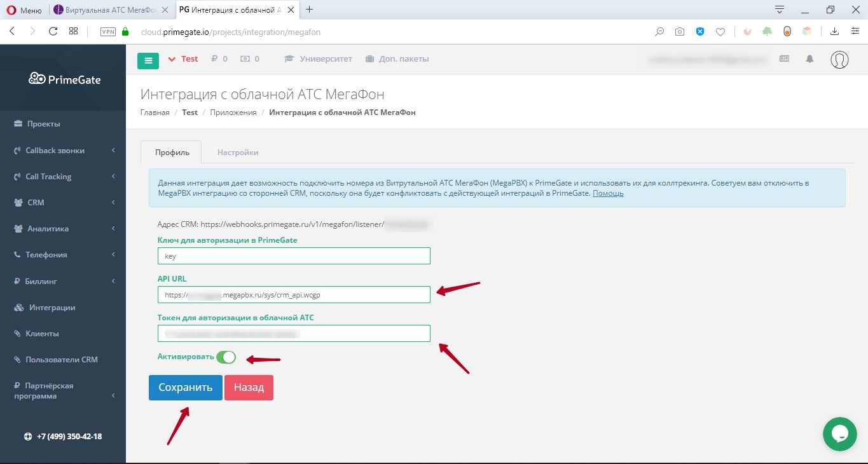The height and width of the screenshot is (464, 868).
Task: Go to Приложения breadcrumb
Action: coord(233,113)
